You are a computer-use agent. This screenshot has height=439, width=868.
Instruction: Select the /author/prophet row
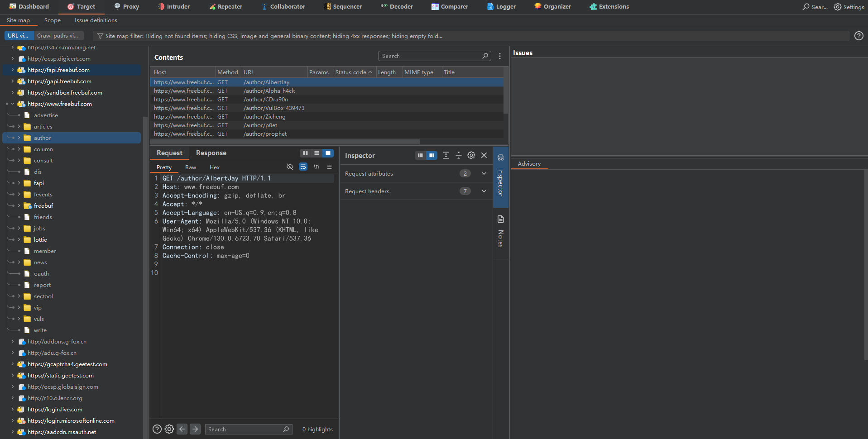[x=326, y=134]
